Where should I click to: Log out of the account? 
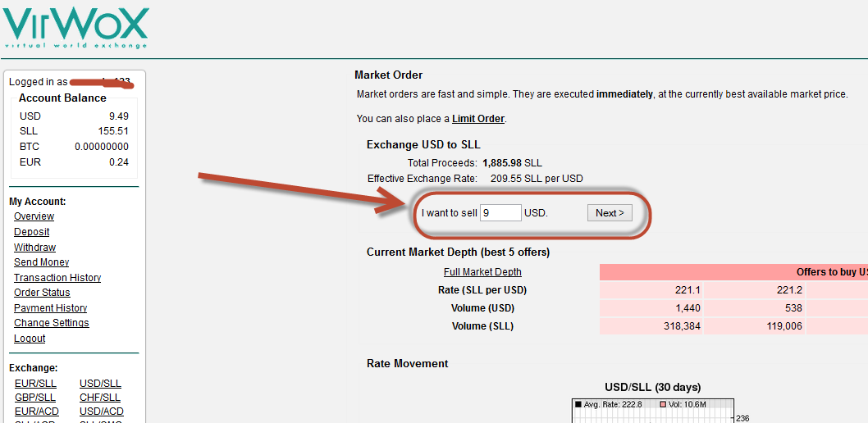[x=30, y=339]
